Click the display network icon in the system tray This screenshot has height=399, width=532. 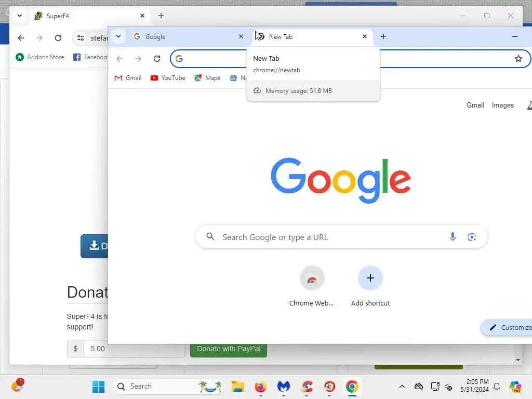click(x=435, y=387)
